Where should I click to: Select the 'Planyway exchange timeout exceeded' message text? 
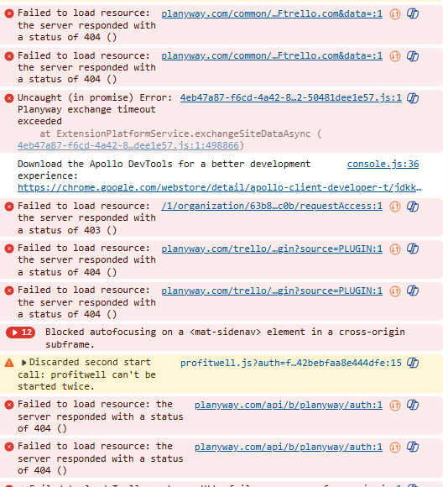(x=86, y=115)
